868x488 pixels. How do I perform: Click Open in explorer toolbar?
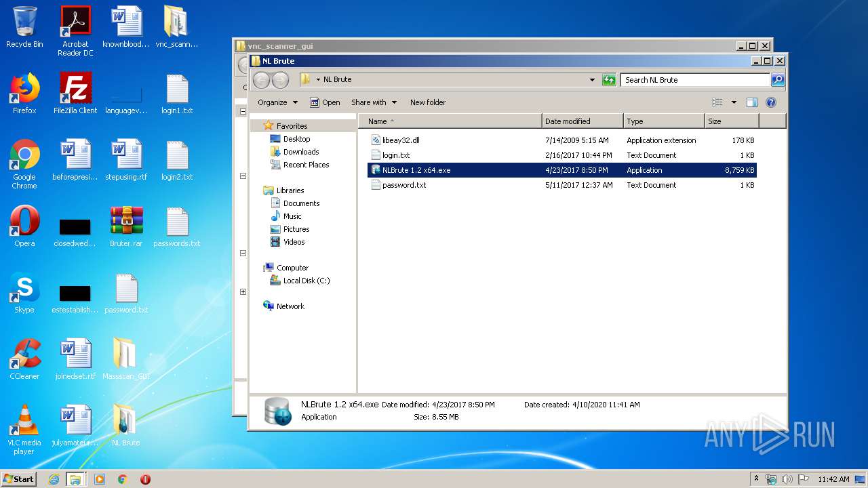pyautogui.click(x=325, y=102)
